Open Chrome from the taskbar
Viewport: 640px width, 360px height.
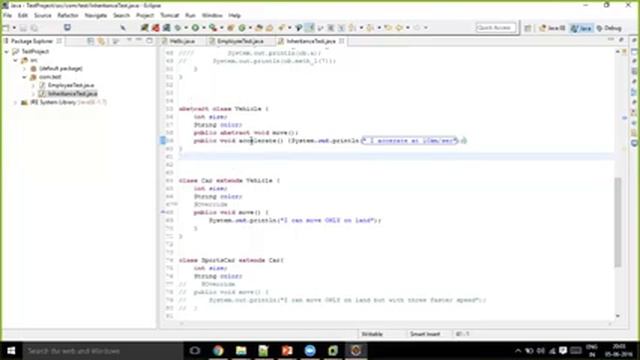pos(218,350)
